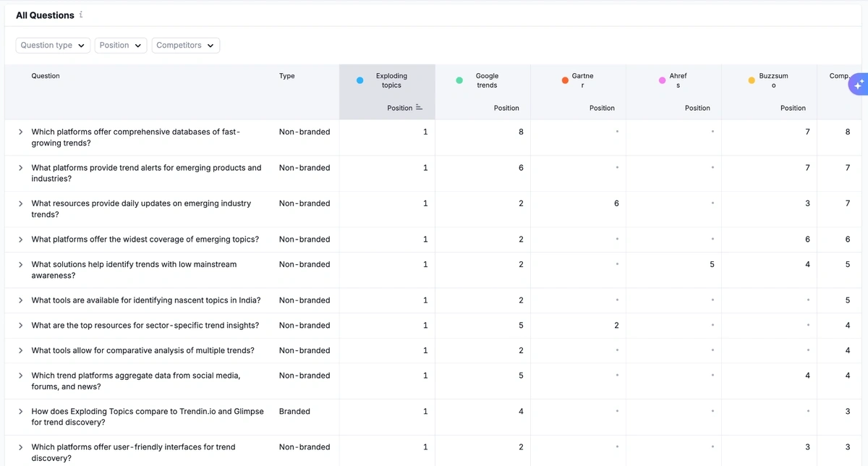This screenshot has width=868, height=466.
Task: Click Gartner position 2 in sector-specific row
Action: click(x=616, y=325)
